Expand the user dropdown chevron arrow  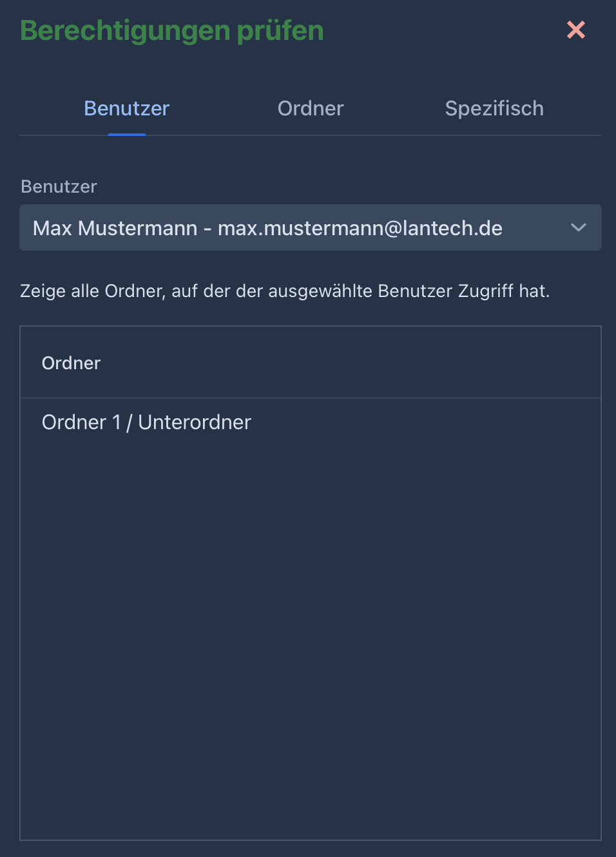pyautogui.click(x=578, y=227)
